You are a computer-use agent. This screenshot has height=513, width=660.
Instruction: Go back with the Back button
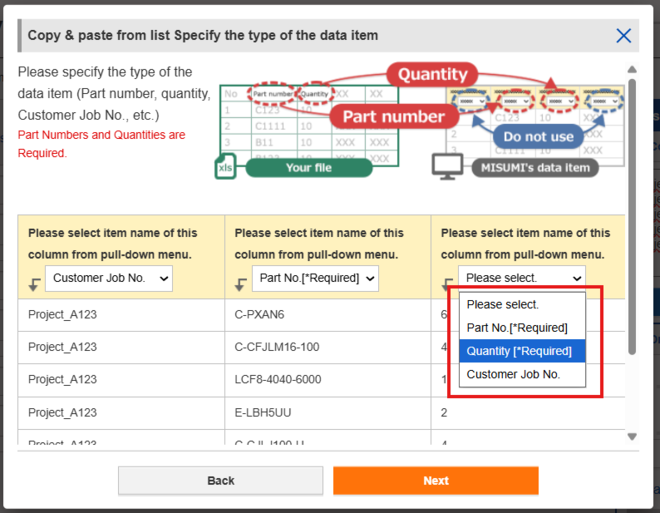pos(221,480)
